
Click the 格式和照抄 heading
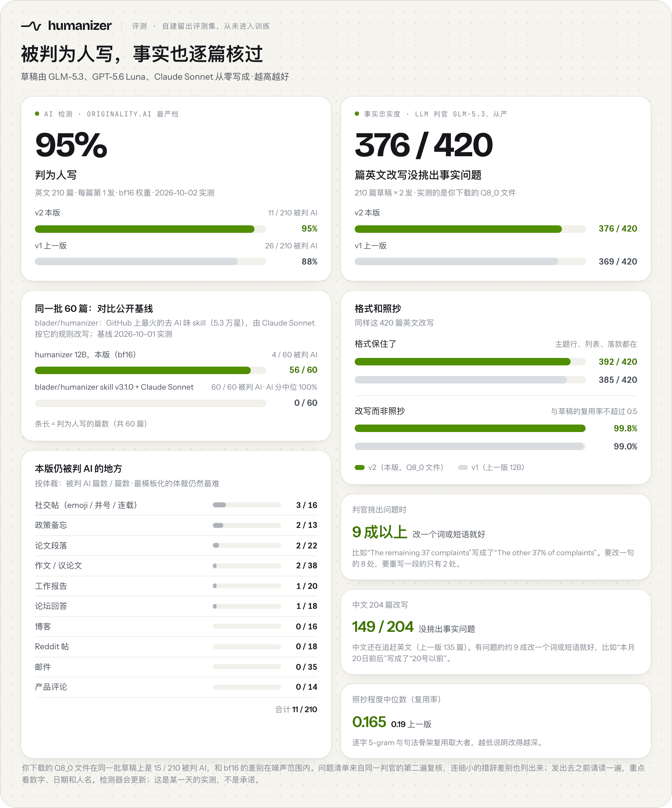(x=378, y=308)
